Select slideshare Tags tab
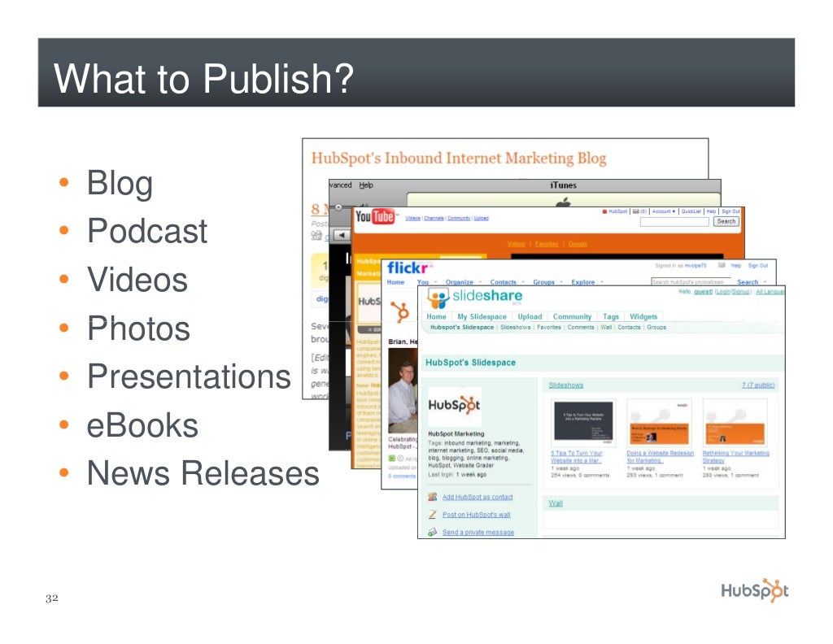This screenshot has width=833, height=644. click(611, 316)
